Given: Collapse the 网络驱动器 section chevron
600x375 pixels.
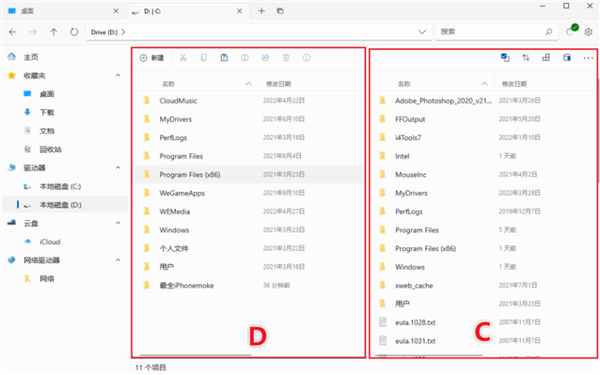Looking at the screenshot, I should 118,260.
